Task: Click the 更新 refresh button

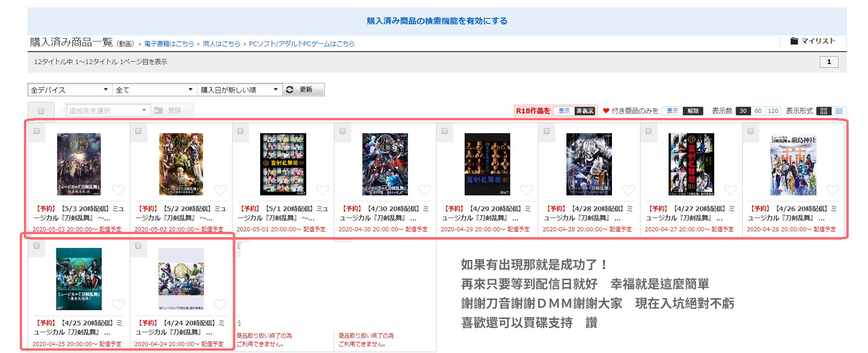Action: click(303, 89)
